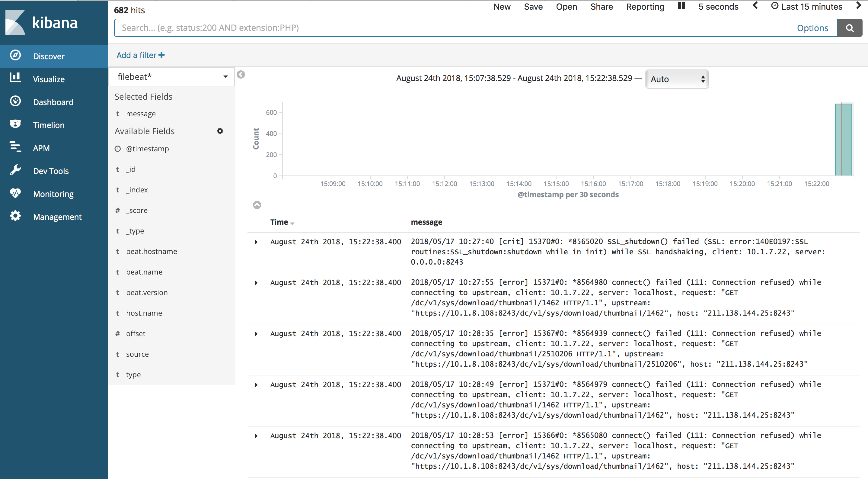Focus the search query input
Screen dimensions: 868x479
click(455, 28)
